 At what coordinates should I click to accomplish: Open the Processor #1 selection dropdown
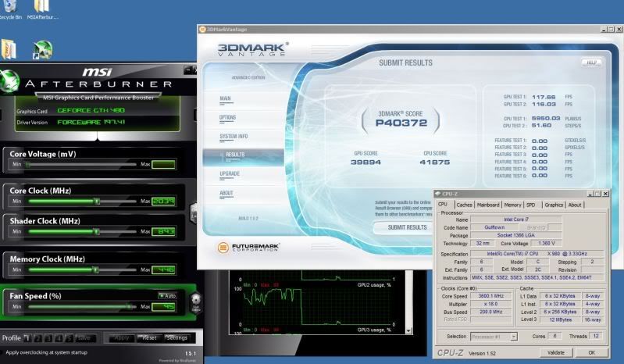click(x=492, y=337)
